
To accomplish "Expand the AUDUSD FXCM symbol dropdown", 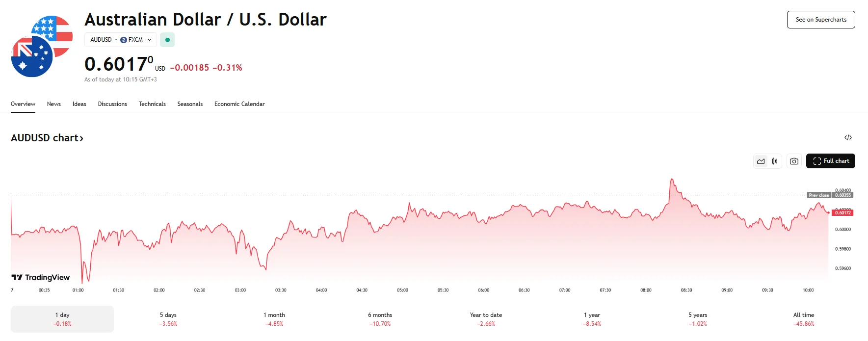I will coord(121,40).
